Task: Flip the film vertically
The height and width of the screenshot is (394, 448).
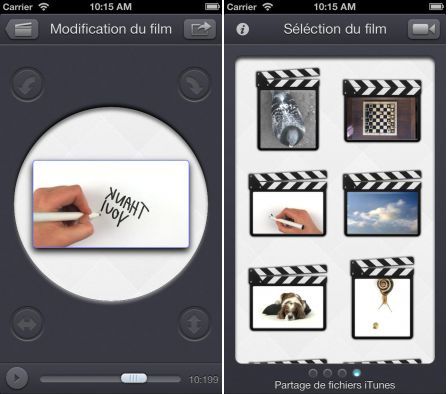Action: (x=194, y=323)
